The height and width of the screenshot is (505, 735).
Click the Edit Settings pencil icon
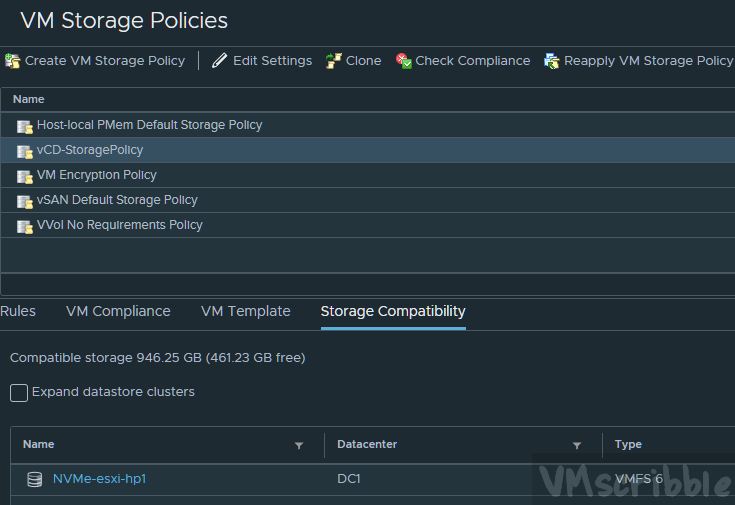tap(220, 61)
